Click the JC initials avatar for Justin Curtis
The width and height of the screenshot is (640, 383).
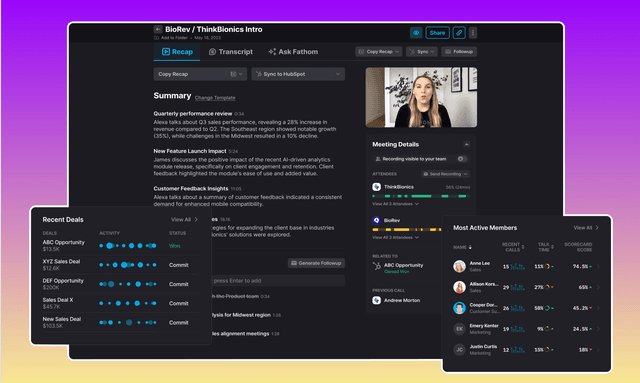pyautogui.click(x=459, y=350)
